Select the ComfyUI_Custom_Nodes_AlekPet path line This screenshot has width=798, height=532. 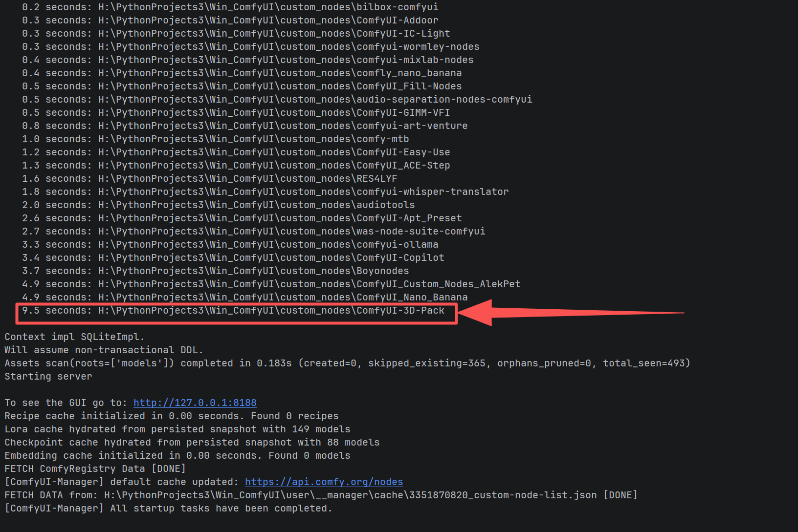click(271, 284)
